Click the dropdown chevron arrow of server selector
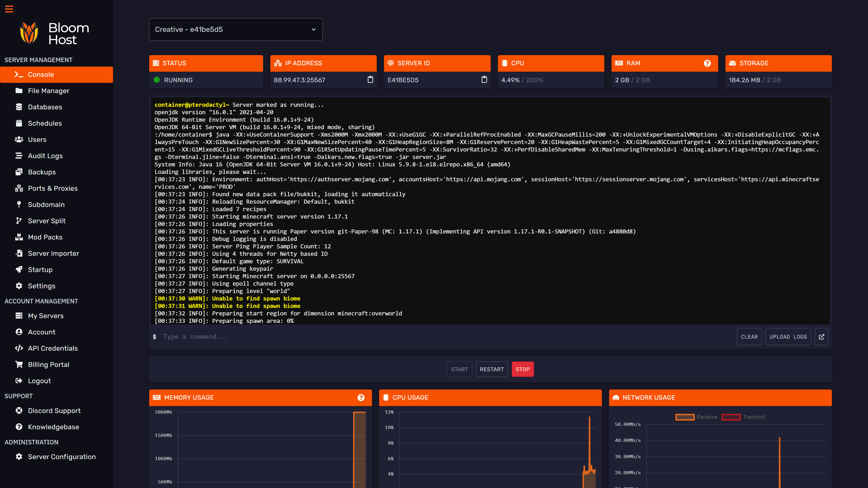The image size is (868, 488). point(313,29)
